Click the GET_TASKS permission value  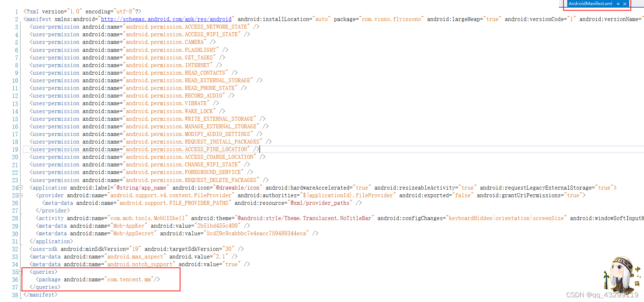(x=169, y=57)
